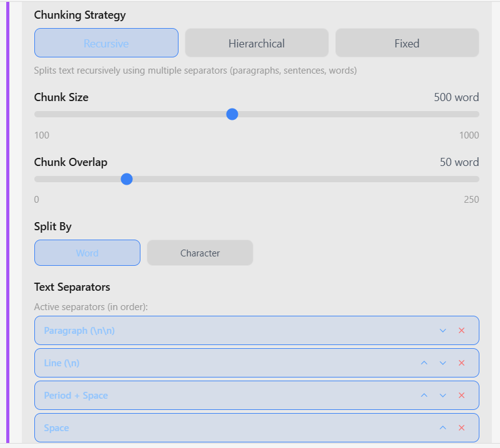Select the Word split option
The image size is (500, 448).
[87, 253]
